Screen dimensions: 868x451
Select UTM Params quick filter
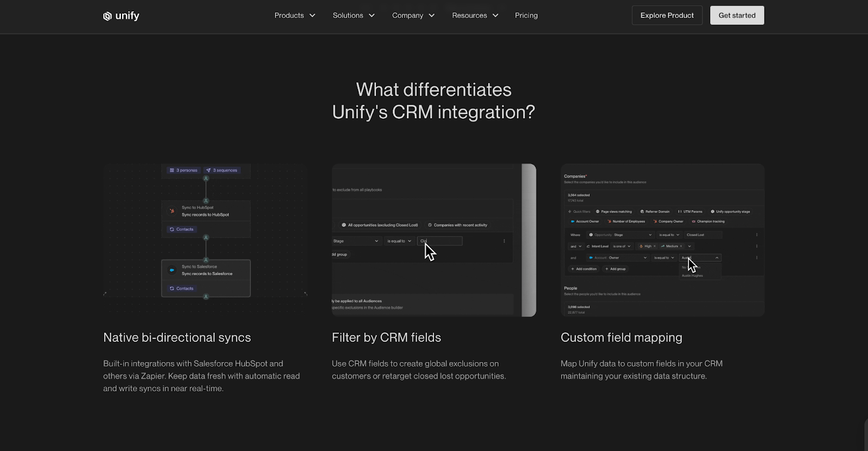[690, 212]
